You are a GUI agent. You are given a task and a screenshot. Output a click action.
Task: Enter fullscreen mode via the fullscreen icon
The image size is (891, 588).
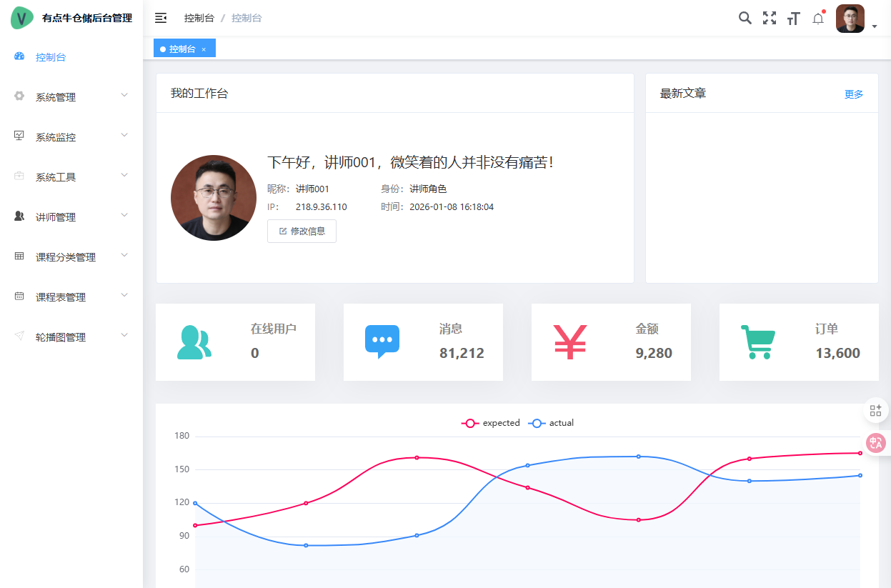click(x=769, y=17)
